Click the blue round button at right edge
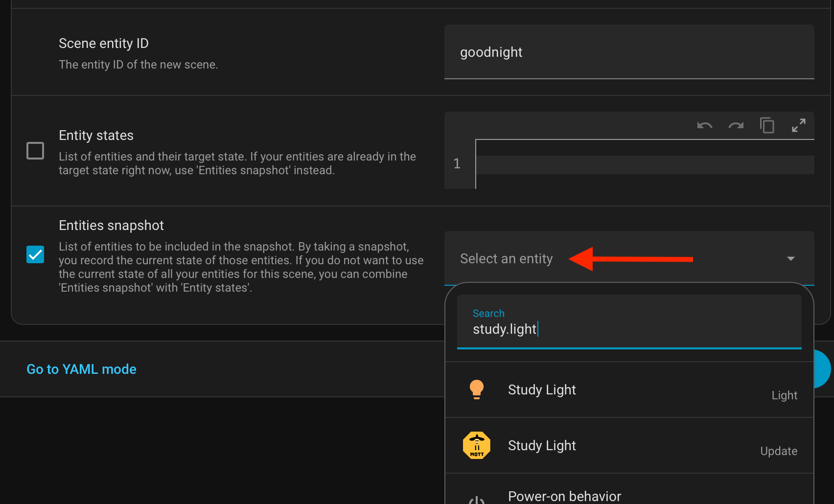 click(823, 369)
